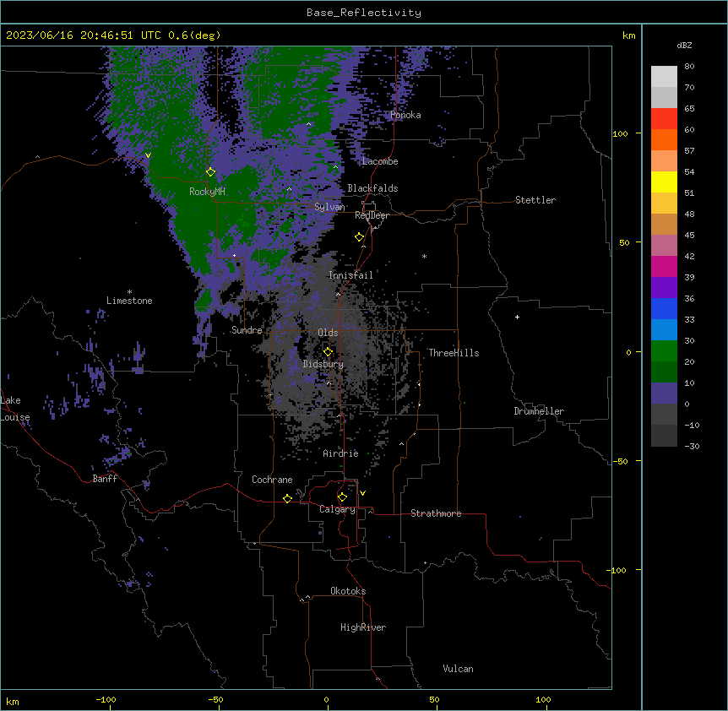The width and height of the screenshot is (728, 711).
Task: Pick the red 60-65 dBZ legend swatch
Action: (x=664, y=119)
